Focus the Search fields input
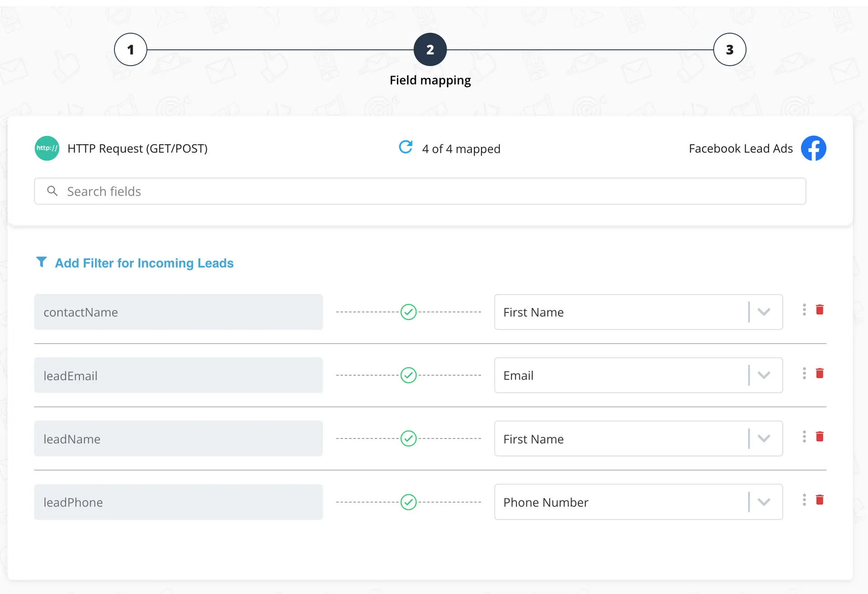 pyautogui.click(x=420, y=191)
